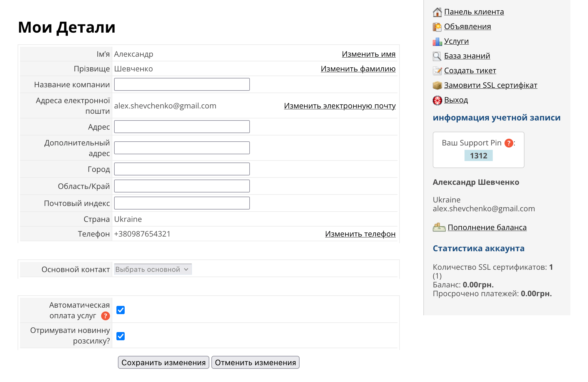
Task: Open База знаний from the sidebar
Action: (467, 56)
